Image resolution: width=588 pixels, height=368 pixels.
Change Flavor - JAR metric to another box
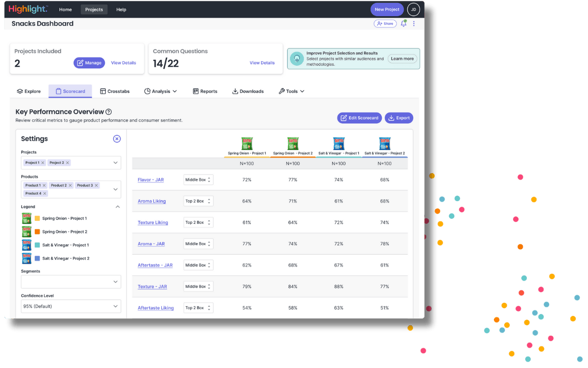[x=198, y=180]
